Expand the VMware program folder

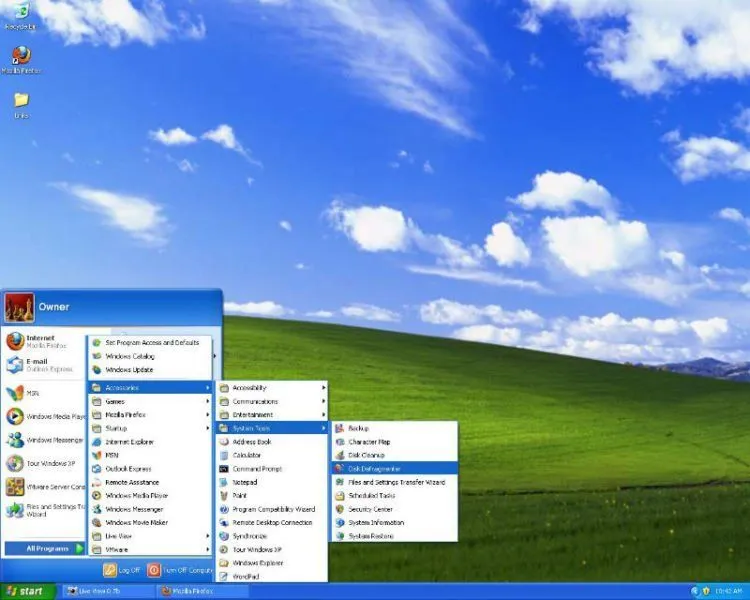coord(150,549)
